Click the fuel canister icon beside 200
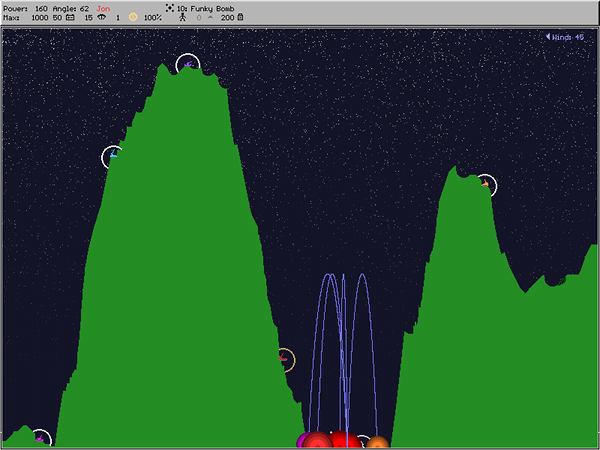Viewport: 600px width, 450px height. click(x=241, y=18)
